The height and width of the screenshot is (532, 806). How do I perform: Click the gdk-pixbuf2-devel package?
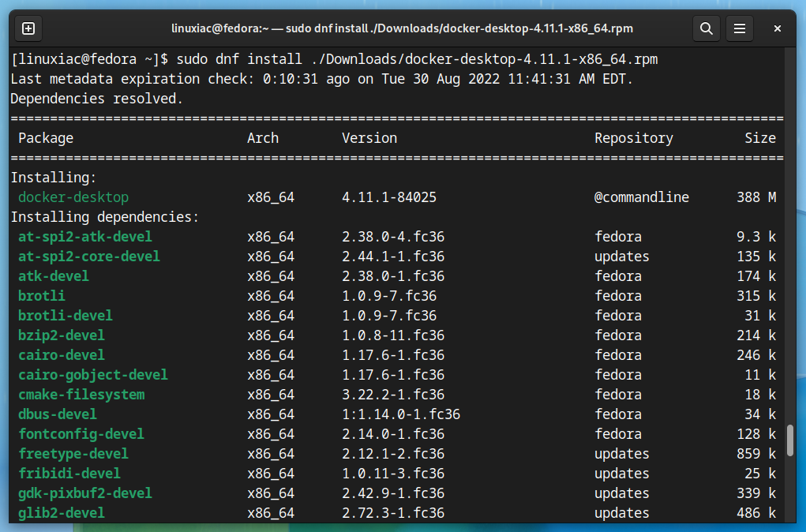coord(85,493)
